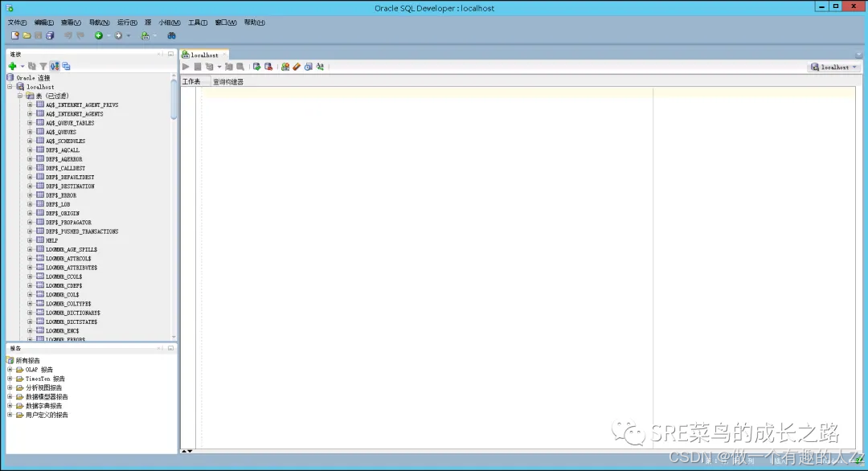
Task: Open the New Connection dropdown arrow beside plus
Action: [23, 67]
